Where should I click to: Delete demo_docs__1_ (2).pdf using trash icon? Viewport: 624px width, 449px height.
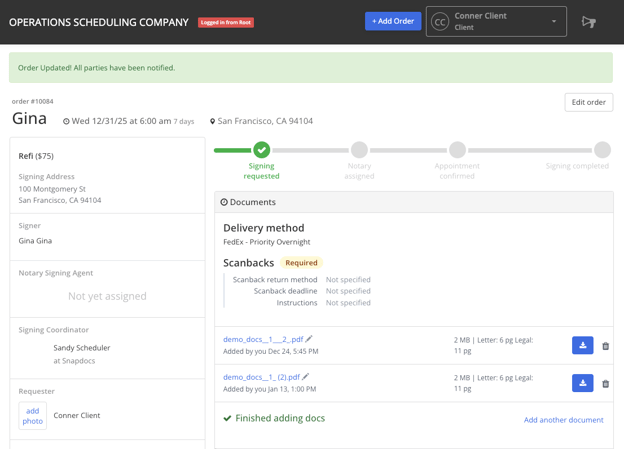605,384
